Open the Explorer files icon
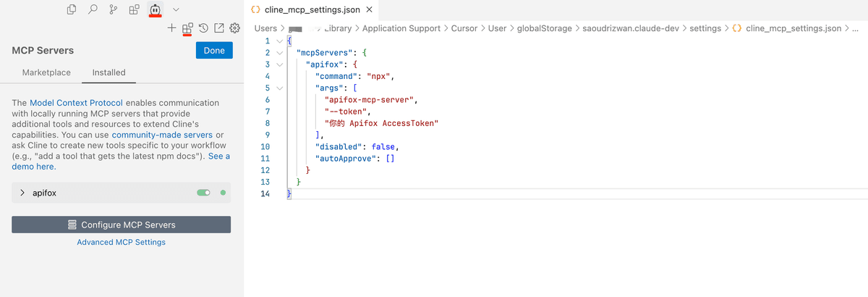 coord(72,9)
